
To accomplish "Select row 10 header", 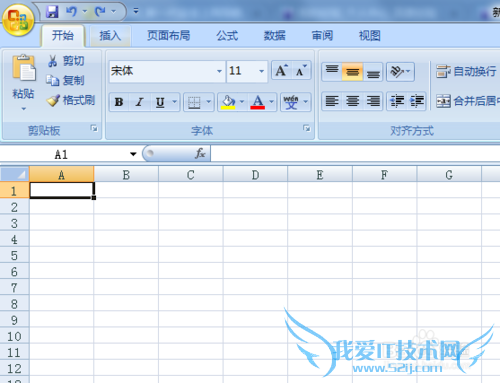I will coord(14,336).
